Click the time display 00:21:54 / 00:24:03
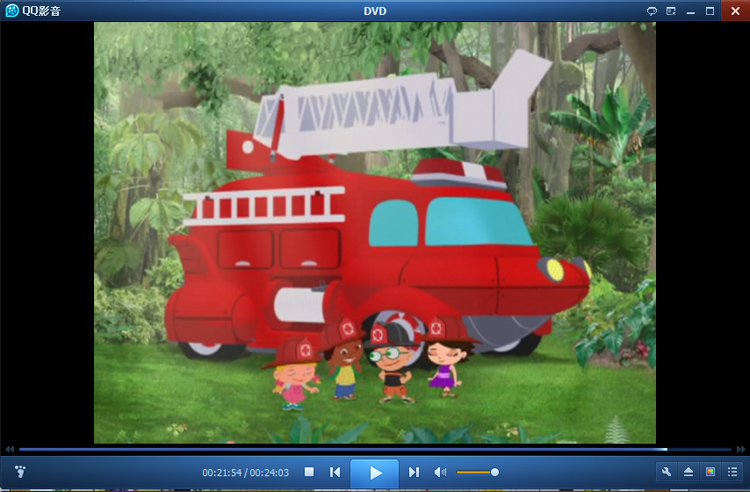This screenshot has height=492, width=750. click(x=245, y=473)
